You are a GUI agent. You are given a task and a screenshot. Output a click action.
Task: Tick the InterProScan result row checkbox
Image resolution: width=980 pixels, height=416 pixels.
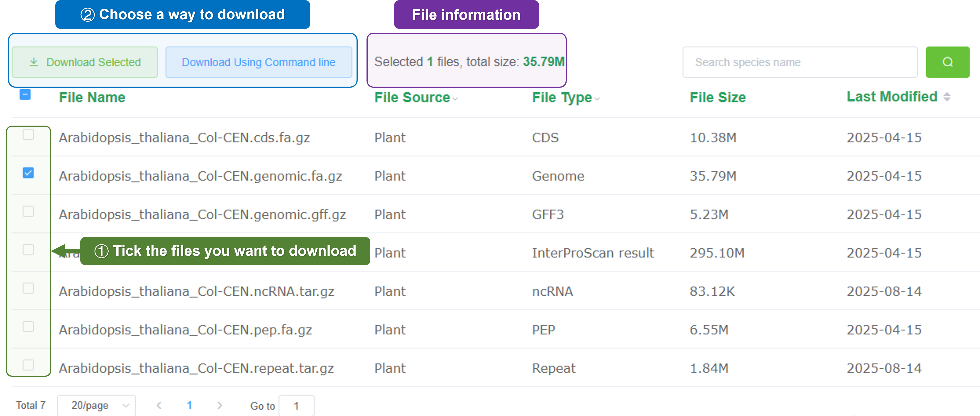28,250
